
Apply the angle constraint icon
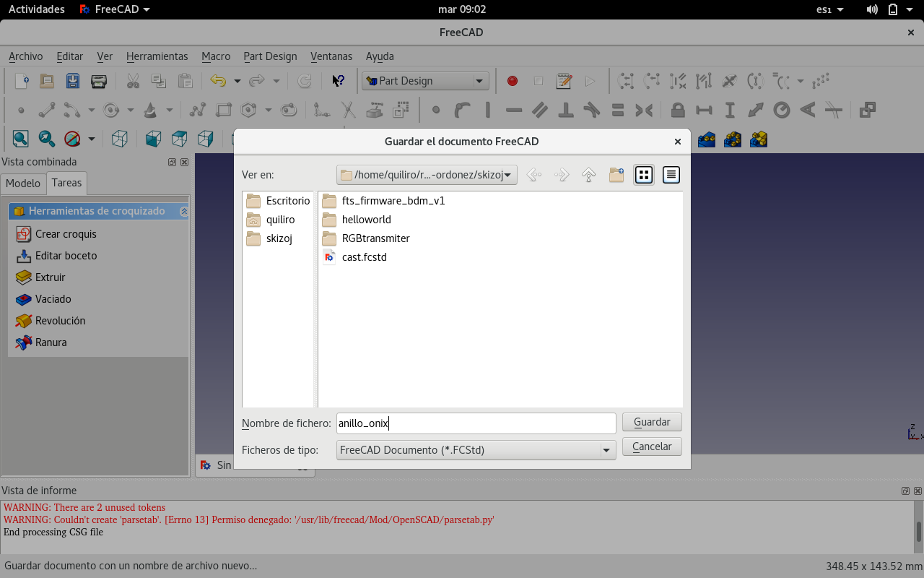(x=808, y=111)
